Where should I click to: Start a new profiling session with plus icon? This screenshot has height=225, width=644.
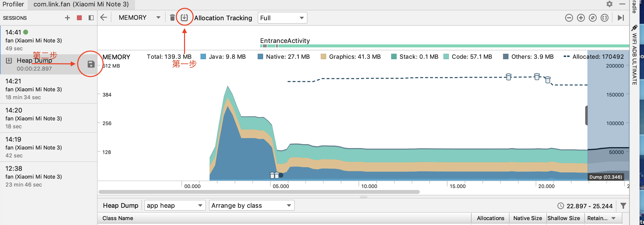[67, 18]
